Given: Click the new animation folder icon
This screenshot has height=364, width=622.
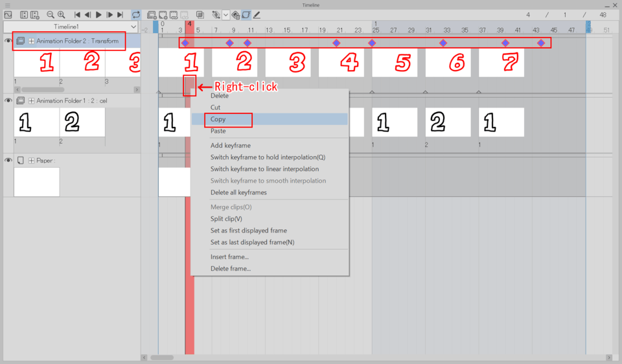Looking at the screenshot, I should 152,15.
